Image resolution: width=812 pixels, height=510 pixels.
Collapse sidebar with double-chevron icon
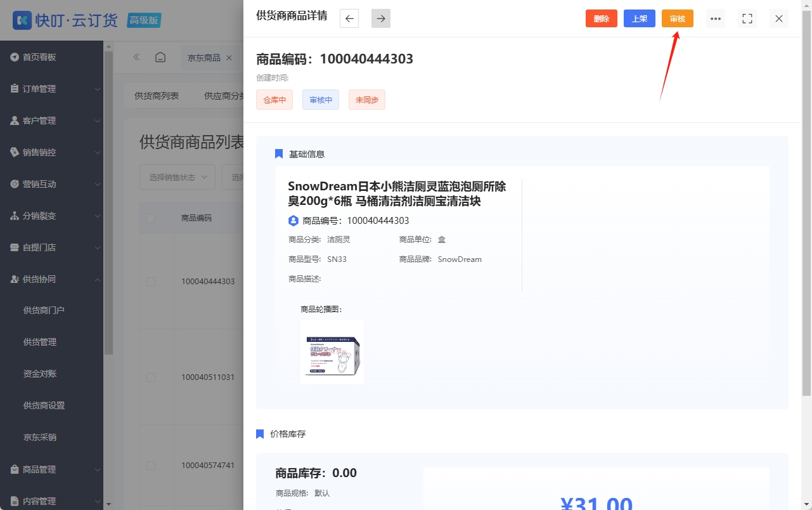pyautogui.click(x=136, y=57)
